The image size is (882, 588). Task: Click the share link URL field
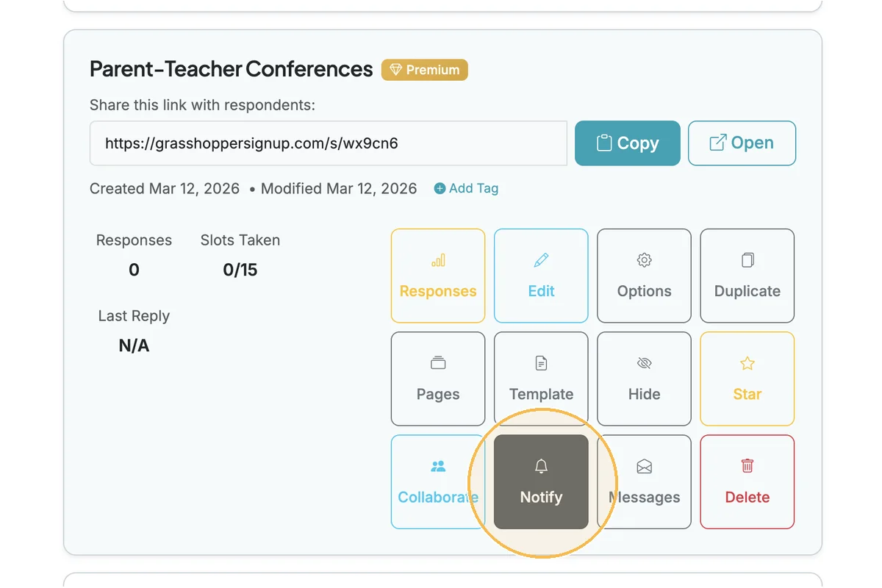pos(328,143)
